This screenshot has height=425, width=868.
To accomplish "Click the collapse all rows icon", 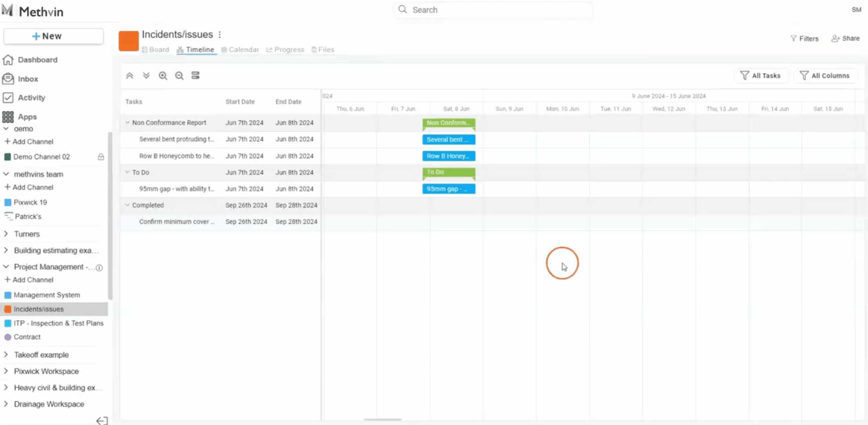I will [x=129, y=76].
